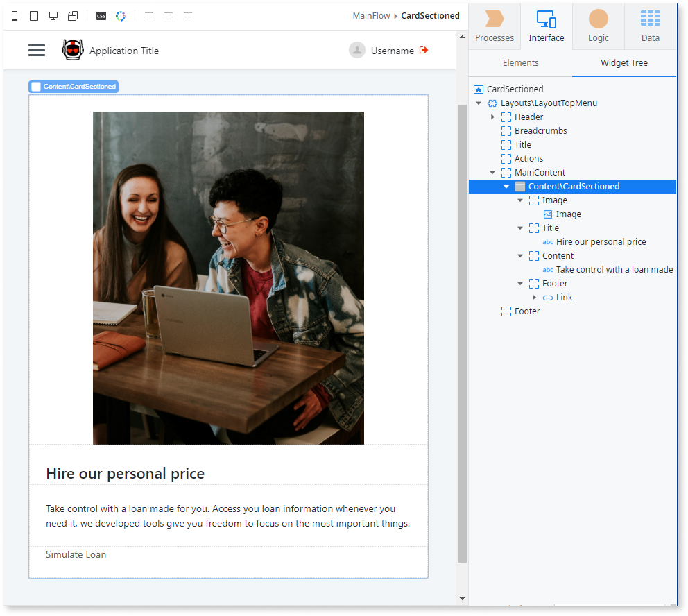Click the canvas vertical scrollbar

[x=462, y=333]
